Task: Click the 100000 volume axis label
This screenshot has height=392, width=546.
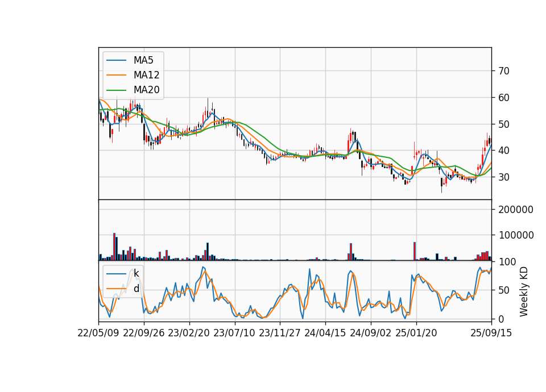Action: [516, 235]
